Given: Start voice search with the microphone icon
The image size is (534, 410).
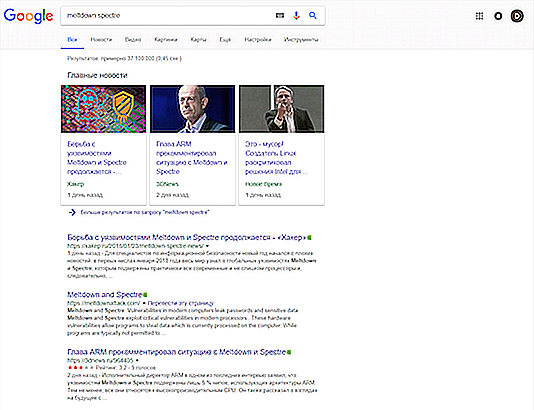Looking at the screenshot, I should pyautogui.click(x=296, y=15).
